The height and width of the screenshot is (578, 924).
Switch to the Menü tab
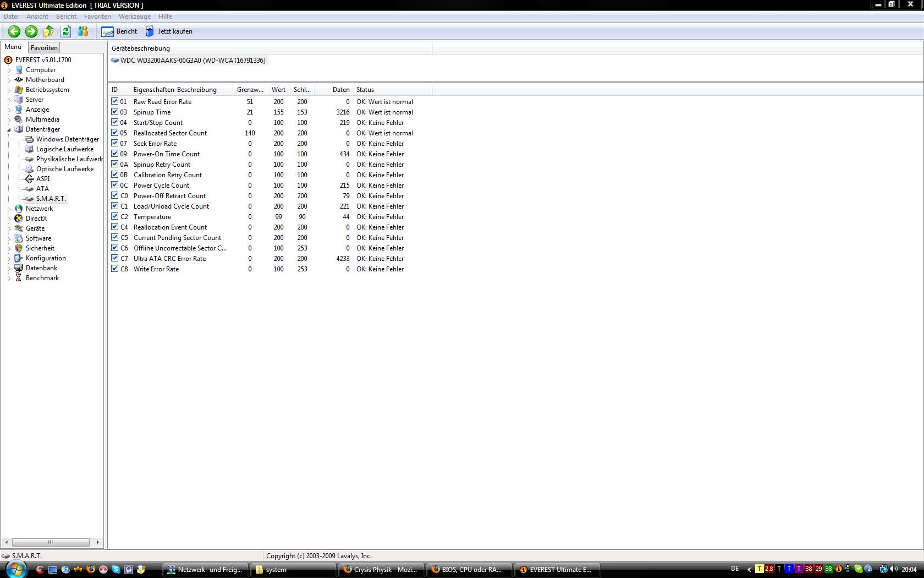[13, 47]
